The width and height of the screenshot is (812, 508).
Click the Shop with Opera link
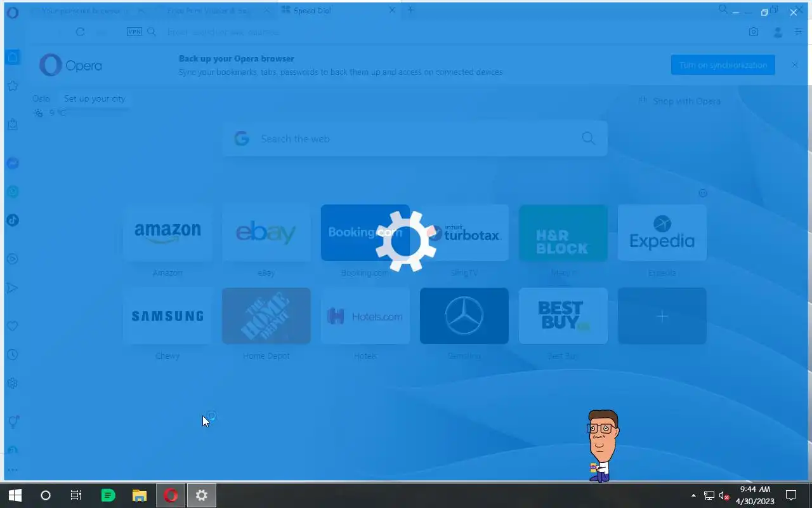click(679, 101)
